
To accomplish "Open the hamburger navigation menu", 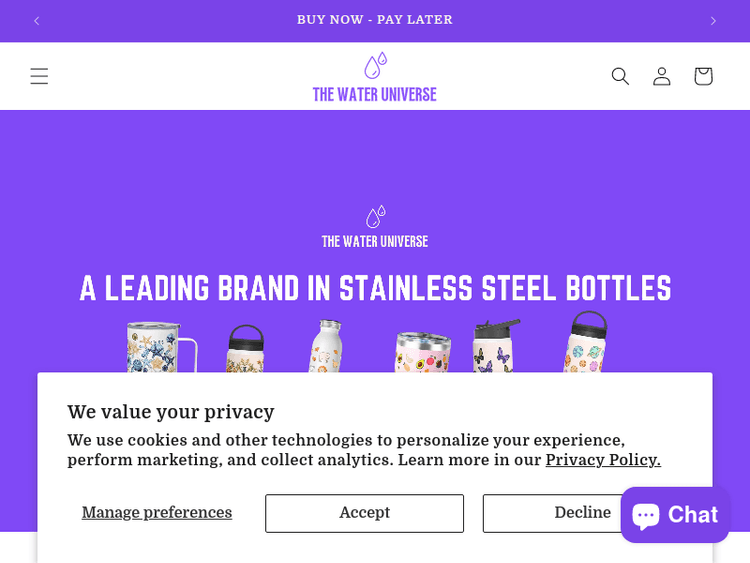I will [x=39, y=76].
